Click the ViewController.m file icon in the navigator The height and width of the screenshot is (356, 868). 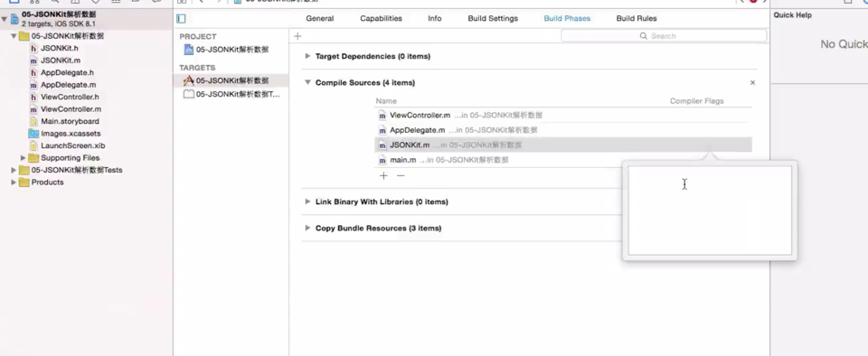pos(33,109)
